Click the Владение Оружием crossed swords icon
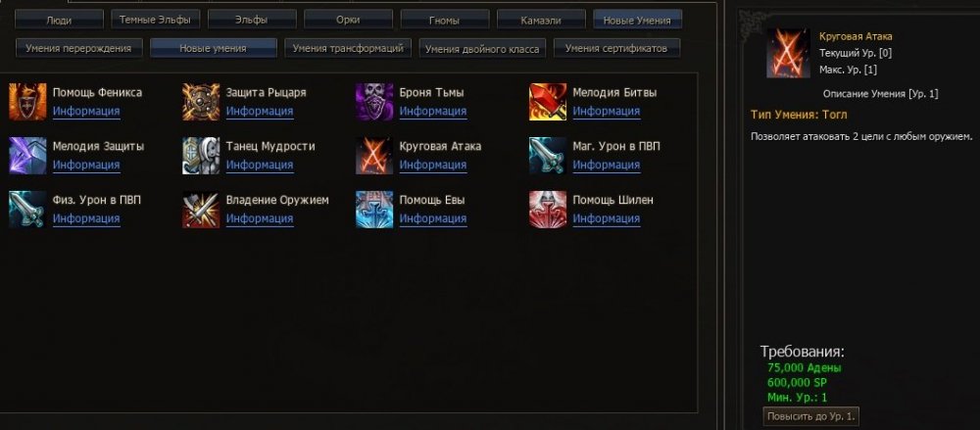980x430 pixels. pos(201,210)
